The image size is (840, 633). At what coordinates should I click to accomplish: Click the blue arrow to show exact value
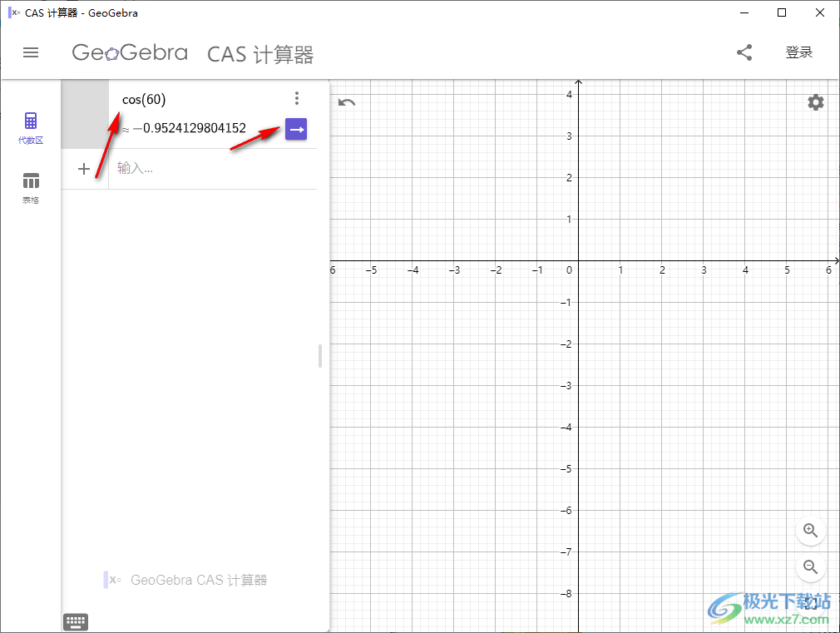(296, 129)
